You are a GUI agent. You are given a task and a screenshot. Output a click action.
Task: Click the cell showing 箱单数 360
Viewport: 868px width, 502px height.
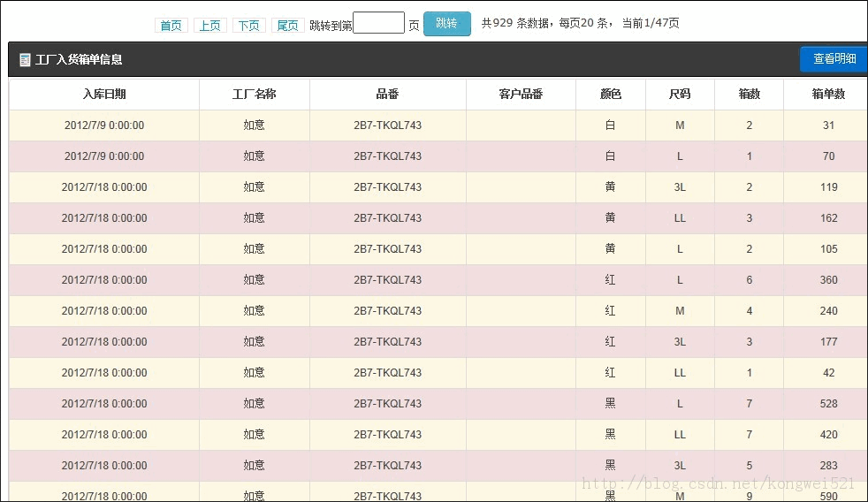tap(828, 280)
